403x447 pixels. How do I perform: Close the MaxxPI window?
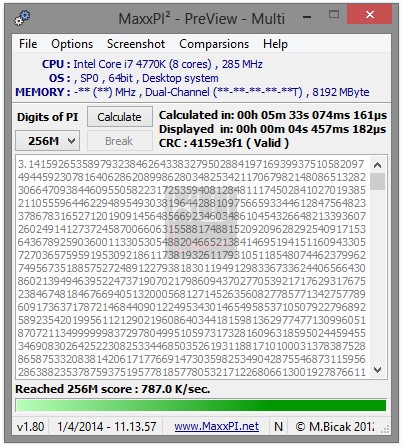point(369,15)
